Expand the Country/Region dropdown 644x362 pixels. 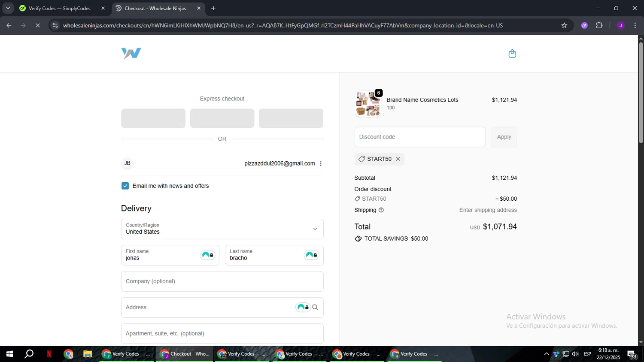(222, 229)
